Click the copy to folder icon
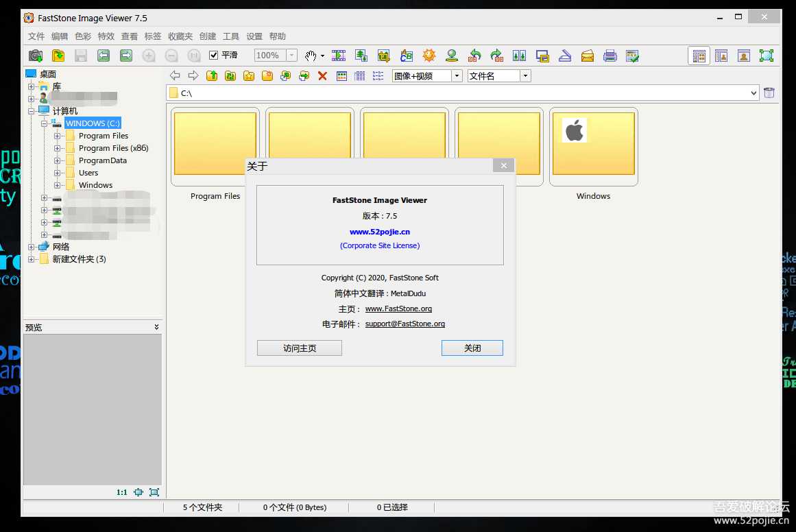 (x=286, y=76)
